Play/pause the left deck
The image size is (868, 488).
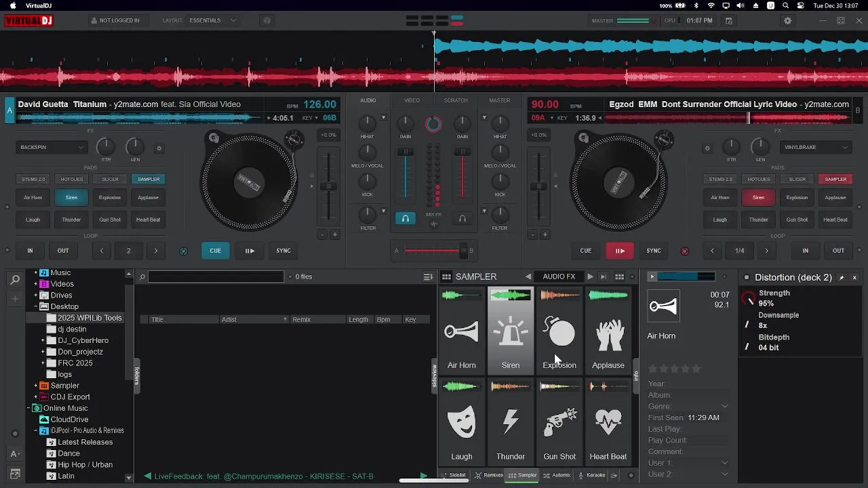250,251
